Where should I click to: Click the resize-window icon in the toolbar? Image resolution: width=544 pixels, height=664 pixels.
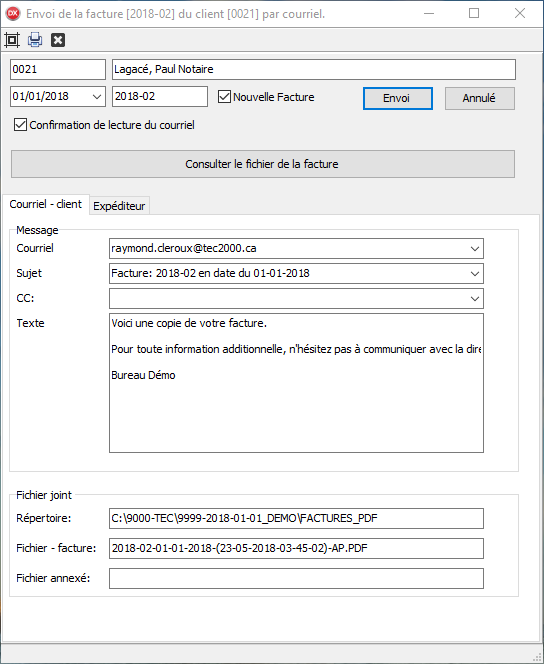(12, 40)
